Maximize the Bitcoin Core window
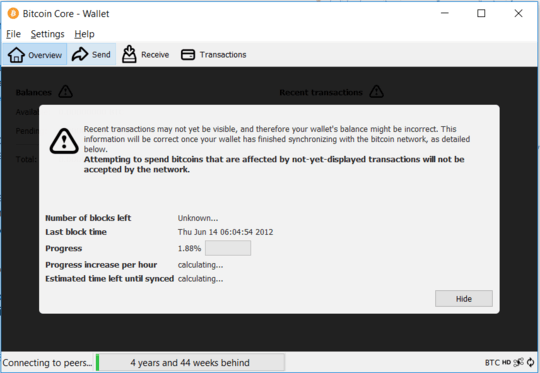The height and width of the screenshot is (373, 540). [481, 13]
